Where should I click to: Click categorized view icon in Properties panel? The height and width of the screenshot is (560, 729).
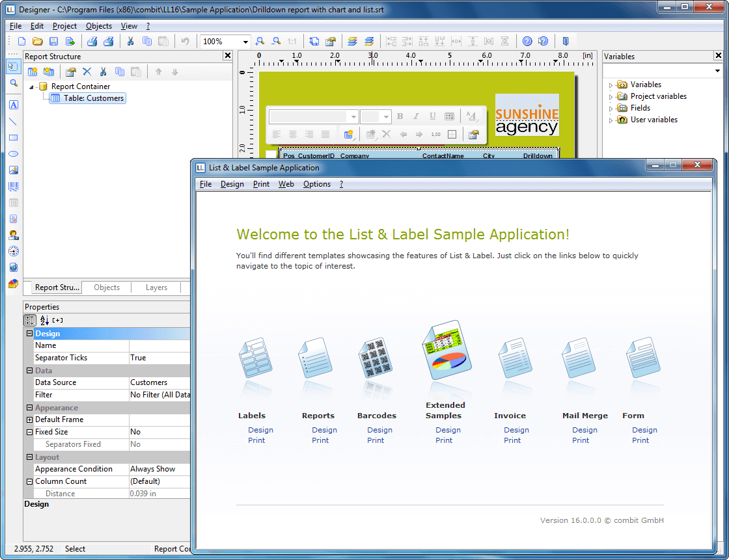(30, 320)
